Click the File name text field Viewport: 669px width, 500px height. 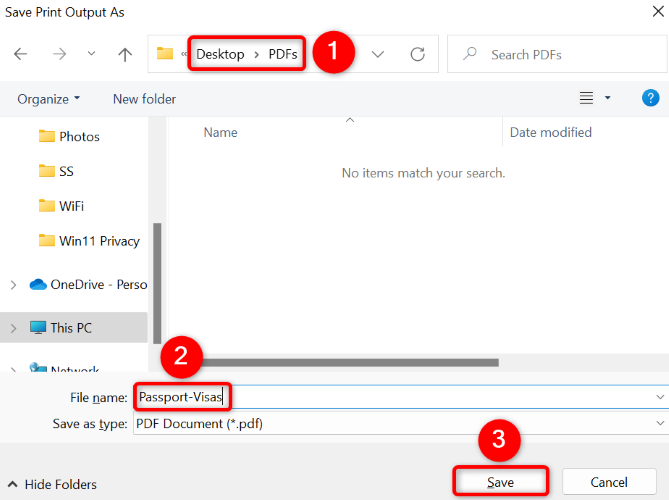pos(393,397)
